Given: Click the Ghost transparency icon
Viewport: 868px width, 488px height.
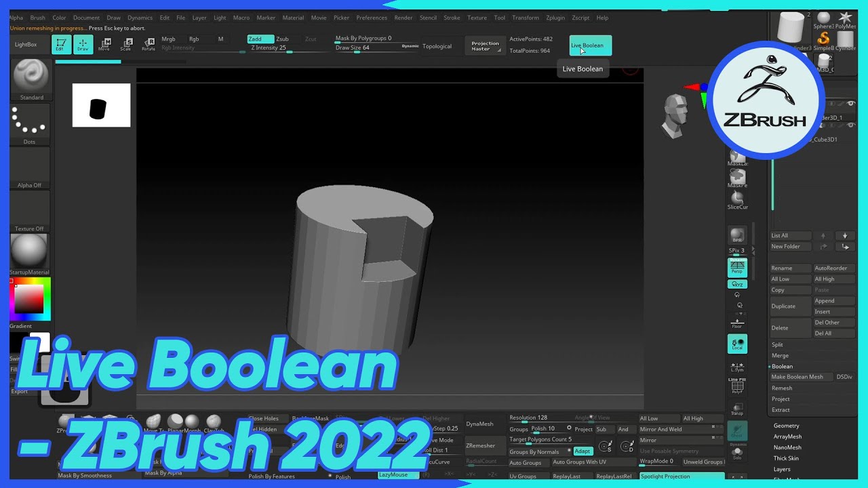Looking at the screenshot, I should (737, 431).
